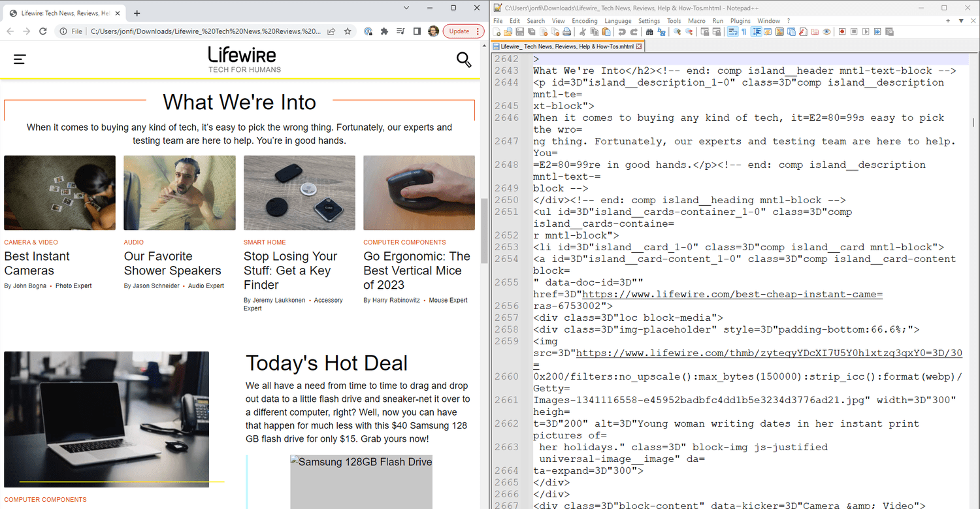The image size is (980, 509).
Task: Click the Zoom In icon in Notepad++
Action: [677, 31]
